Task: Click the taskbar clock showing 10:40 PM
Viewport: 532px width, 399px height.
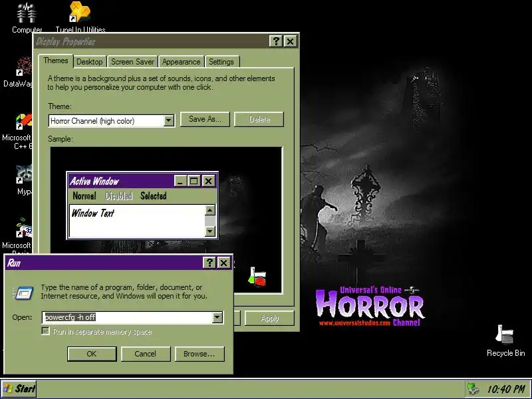Action: coord(505,389)
